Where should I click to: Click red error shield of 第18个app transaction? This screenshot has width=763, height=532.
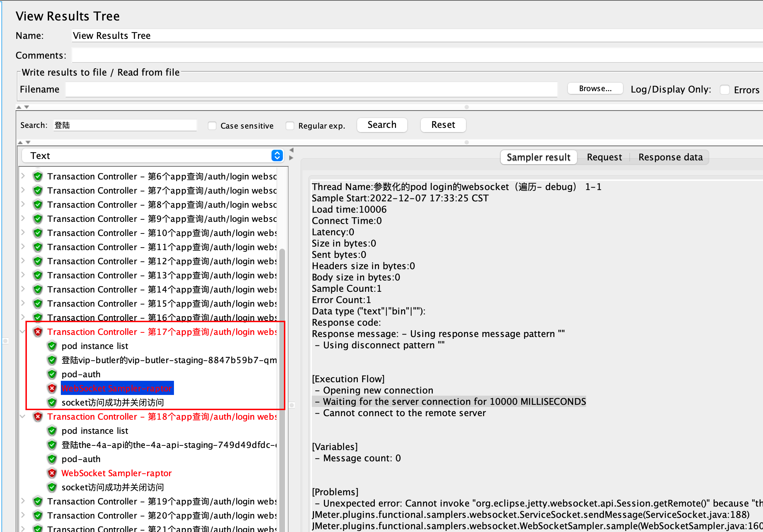38,416
